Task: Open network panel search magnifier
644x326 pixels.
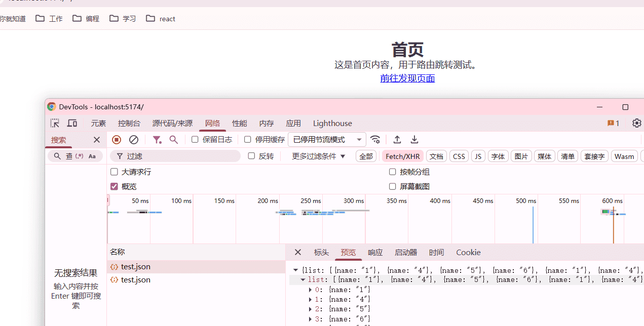Action: click(174, 139)
